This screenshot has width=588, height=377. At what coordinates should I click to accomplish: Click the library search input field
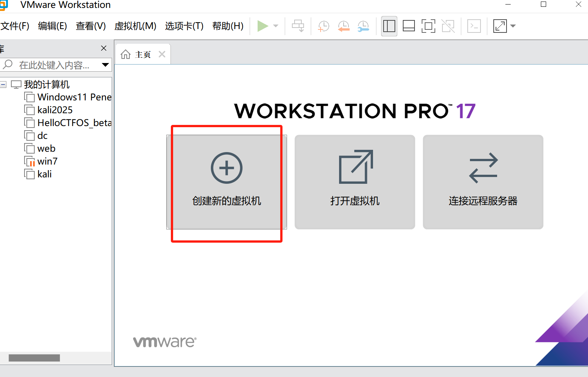click(53, 65)
